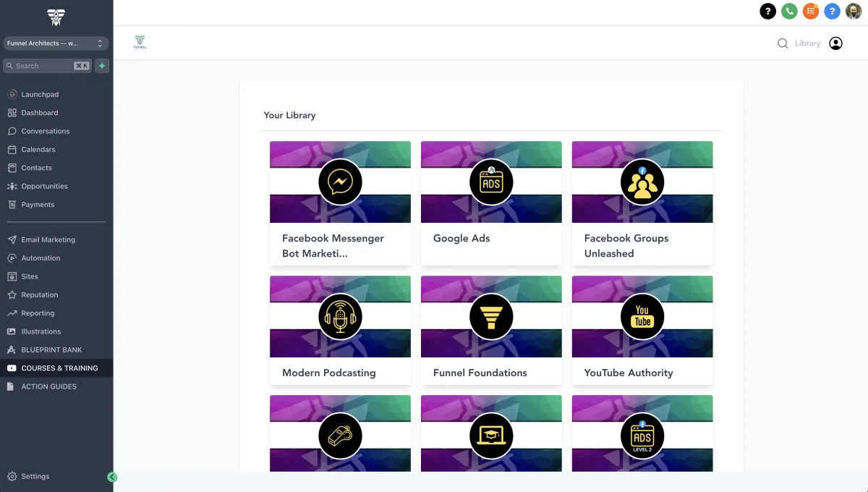Click the Google Ads course thumbnail image

coord(491,182)
